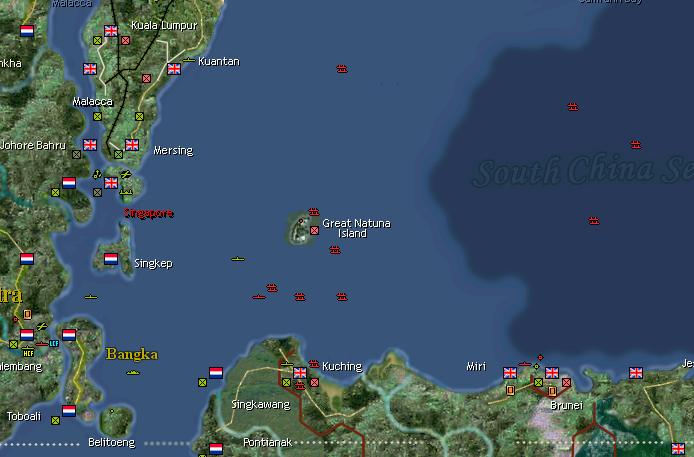Screen dimensions: 694x457
Task: Select the green ship east of Singkep
Action: tap(238, 259)
